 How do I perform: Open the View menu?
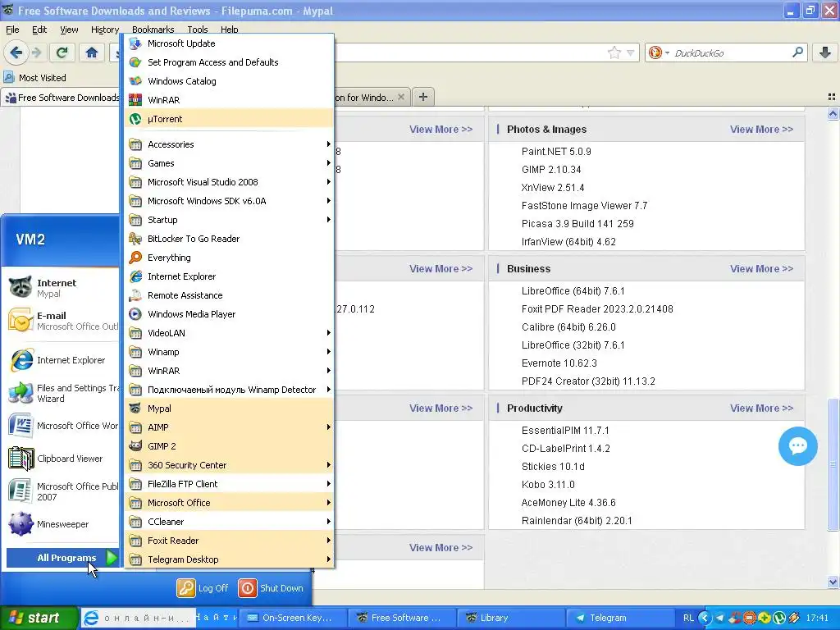pos(69,30)
